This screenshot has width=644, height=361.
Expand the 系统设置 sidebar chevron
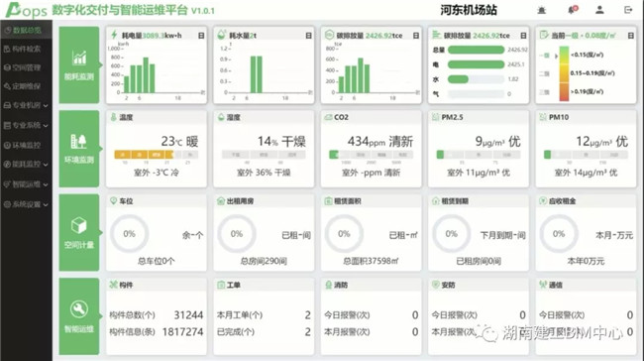[46, 204]
